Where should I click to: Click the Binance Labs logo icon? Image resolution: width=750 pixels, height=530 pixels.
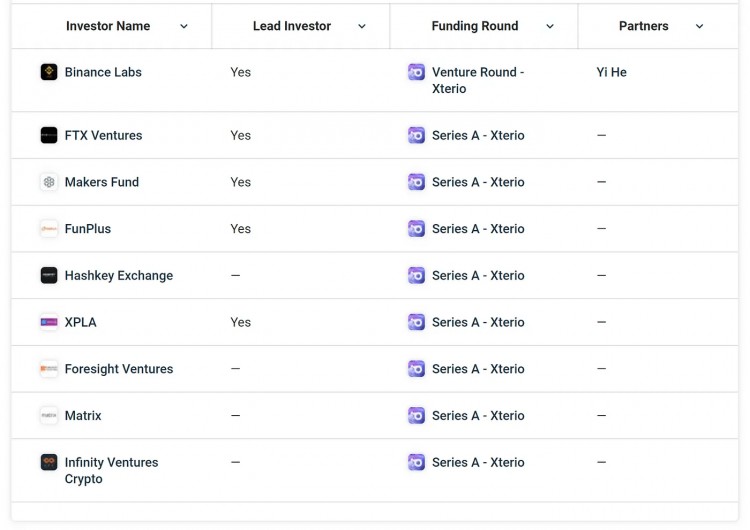point(49,72)
